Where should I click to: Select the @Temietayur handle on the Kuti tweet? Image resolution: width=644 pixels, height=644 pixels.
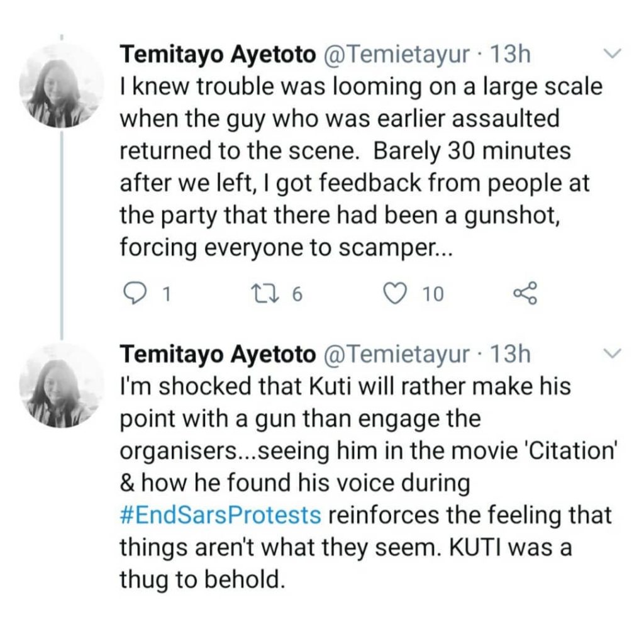point(396,355)
